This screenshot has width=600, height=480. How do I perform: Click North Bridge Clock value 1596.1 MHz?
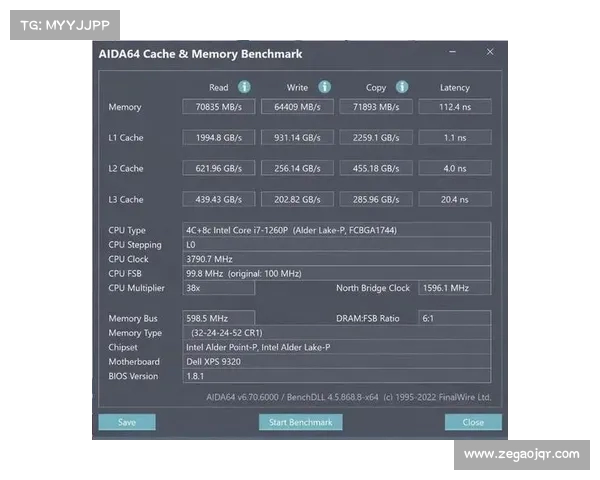point(455,288)
